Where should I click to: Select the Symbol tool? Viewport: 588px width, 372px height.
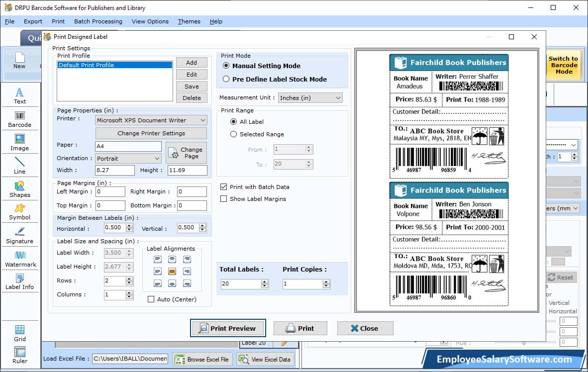coord(19,212)
